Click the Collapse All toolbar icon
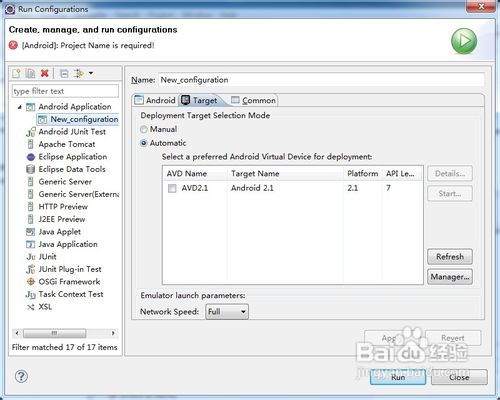 click(x=64, y=73)
